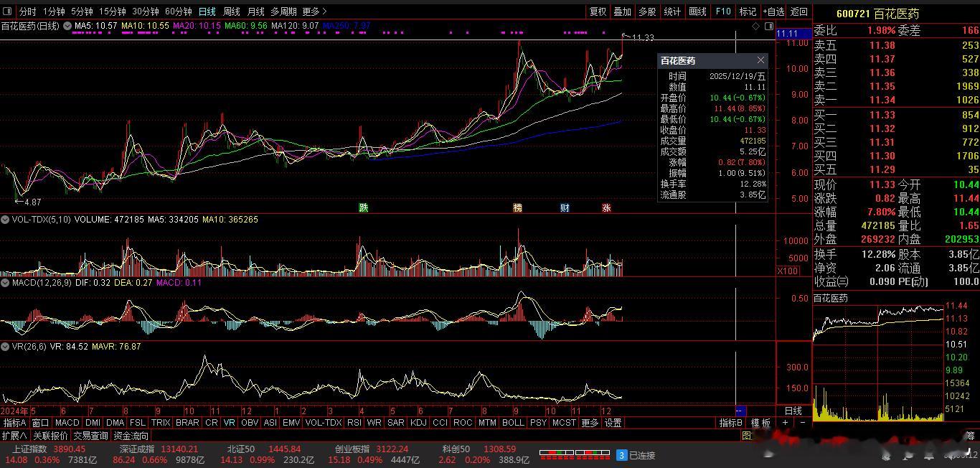Open the 窗口 tab
Image resolution: width=980 pixels, height=468 pixels.
coord(41,423)
